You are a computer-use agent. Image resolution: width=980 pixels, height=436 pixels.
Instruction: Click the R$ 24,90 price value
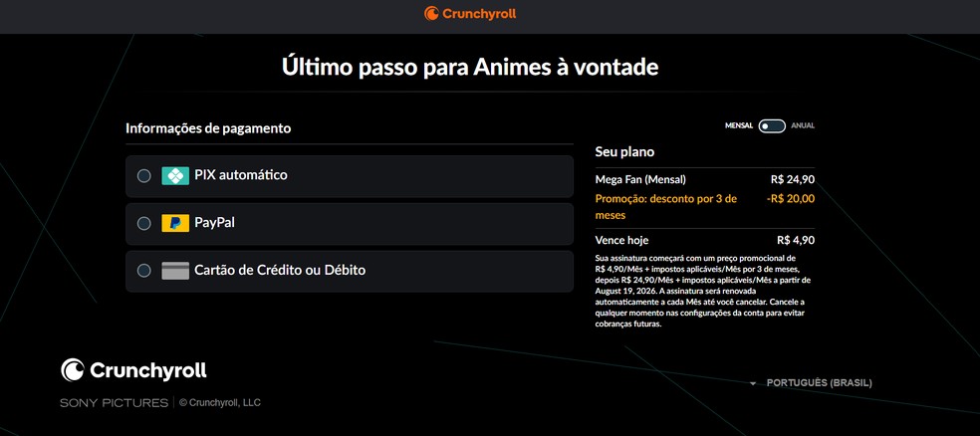click(x=793, y=180)
